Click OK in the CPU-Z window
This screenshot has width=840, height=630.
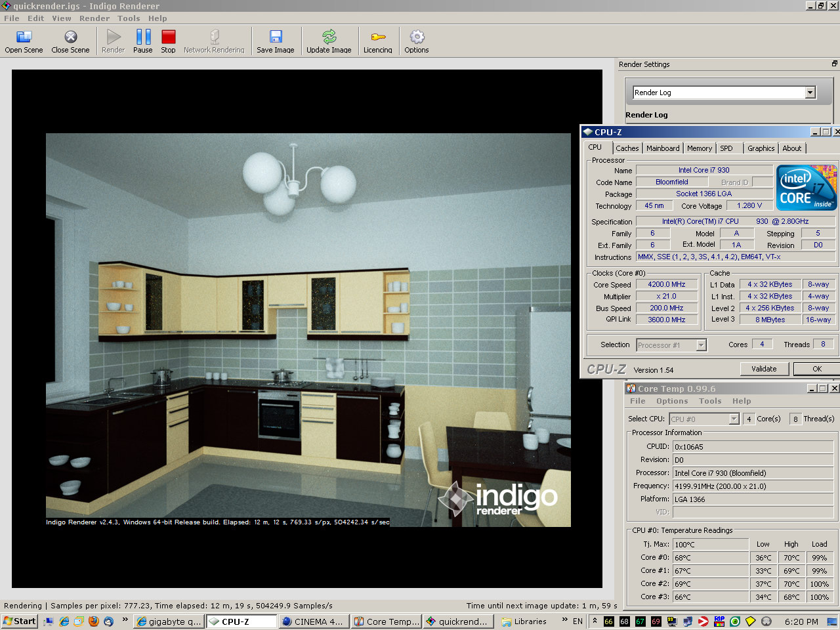pyautogui.click(x=817, y=369)
